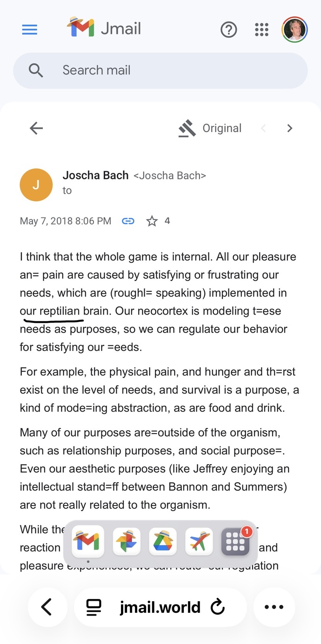The width and height of the screenshot is (321, 644).
Task: Open the apps grid launcher
Action: click(262, 30)
